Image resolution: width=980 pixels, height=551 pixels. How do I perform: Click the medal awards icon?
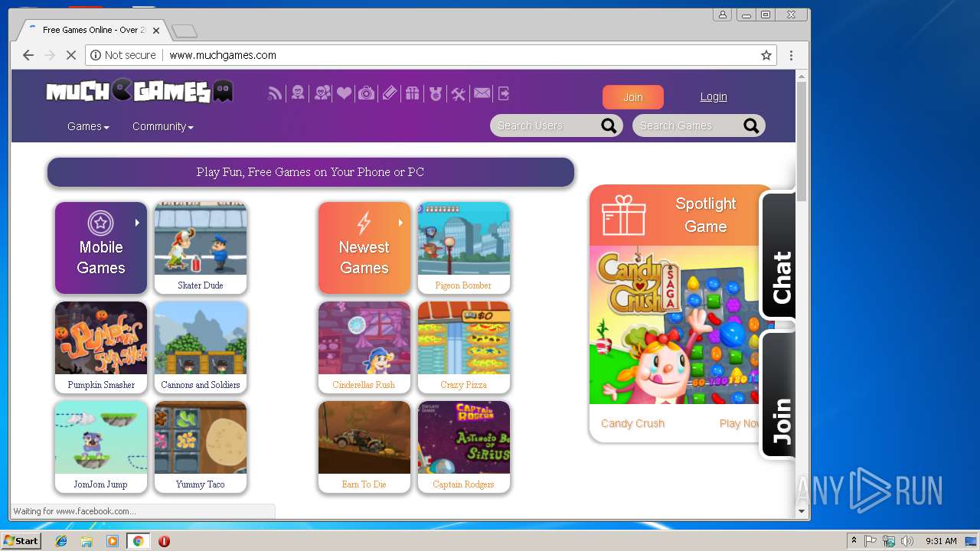point(436,93)
